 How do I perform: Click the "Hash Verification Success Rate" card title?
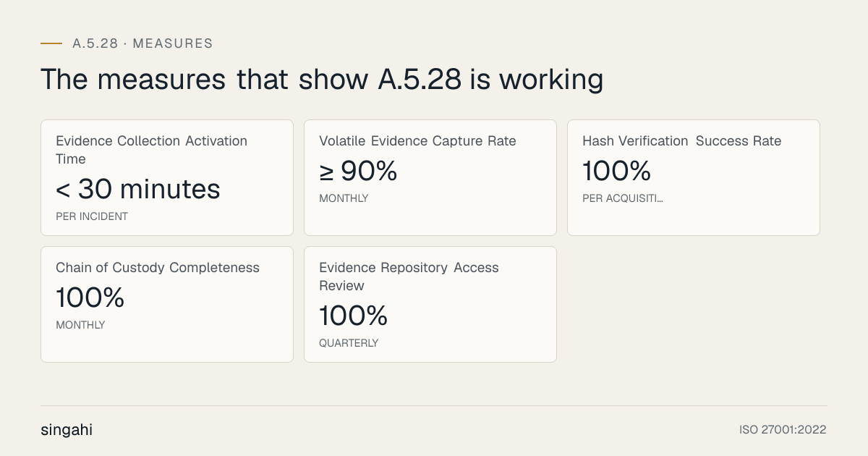click(682, 141)
